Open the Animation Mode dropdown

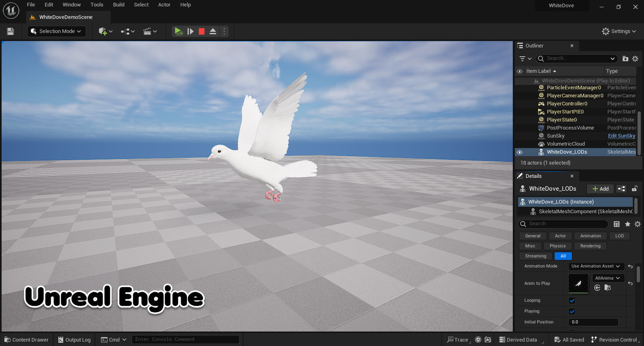(x=596, y=266)
